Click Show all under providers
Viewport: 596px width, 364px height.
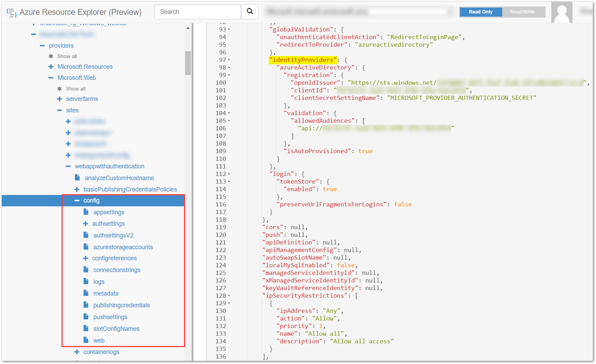click(67, 56)
